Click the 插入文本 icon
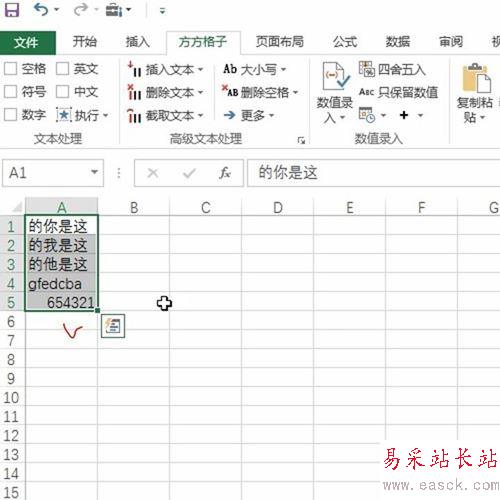 (x=135, y=69)
